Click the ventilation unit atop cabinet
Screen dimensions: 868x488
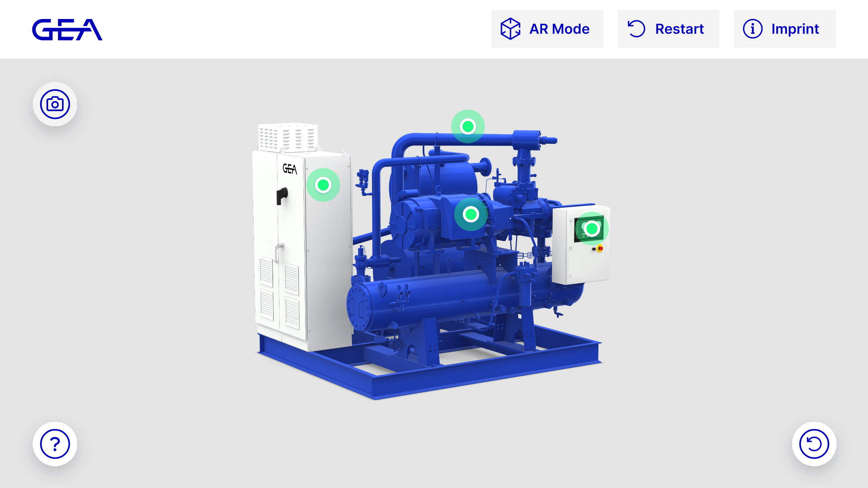pyautogui.click(x=288, y=137)
